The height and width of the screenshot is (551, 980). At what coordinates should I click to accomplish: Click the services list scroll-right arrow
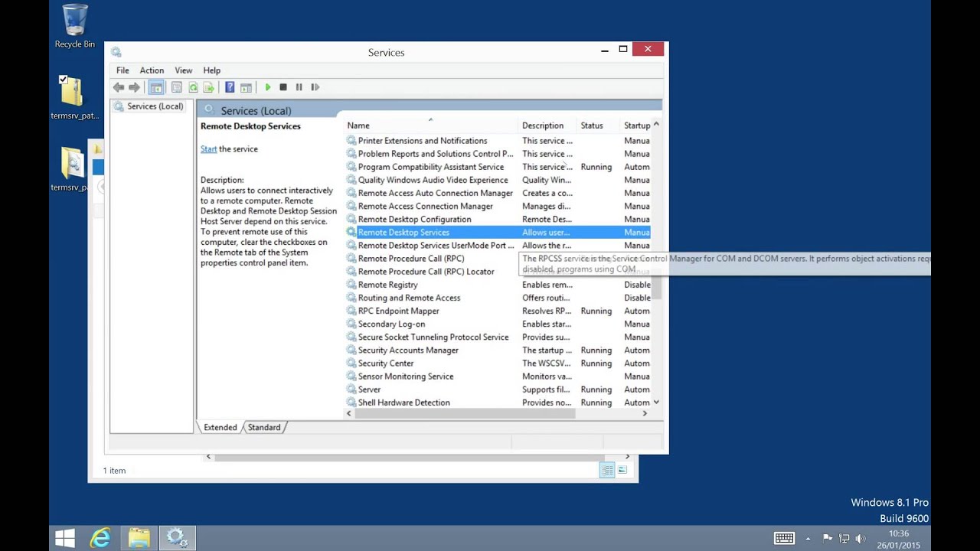645,413
